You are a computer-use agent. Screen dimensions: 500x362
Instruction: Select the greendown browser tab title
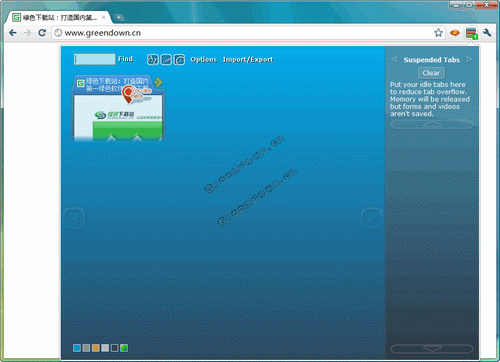pos(60,17)
